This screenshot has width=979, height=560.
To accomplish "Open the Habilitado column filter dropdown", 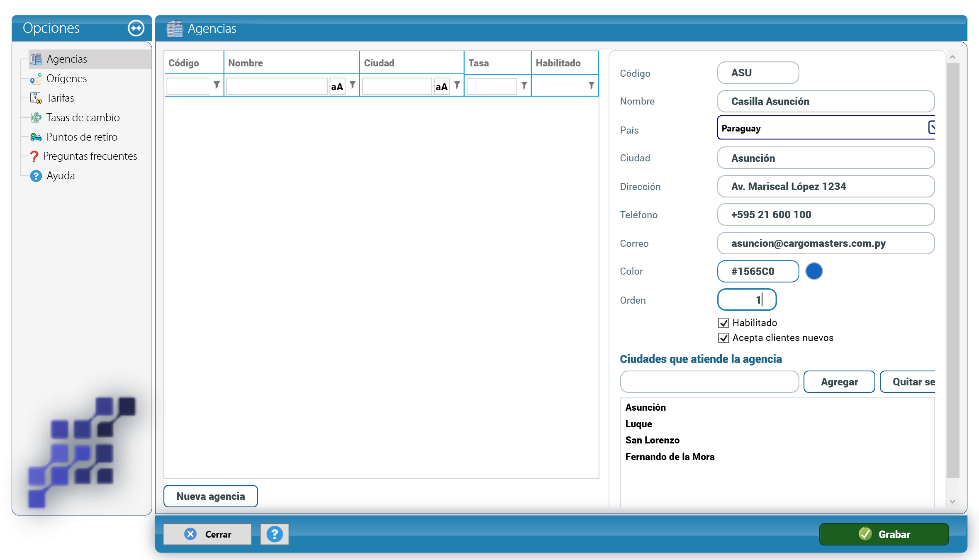I will tap(591, 85).
